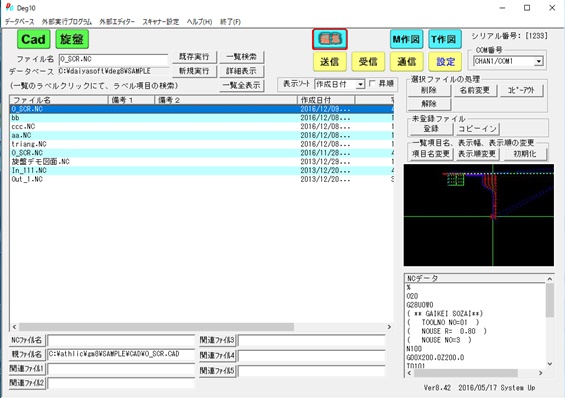Click the NCデータ scroll down arrow

(550, 364)
